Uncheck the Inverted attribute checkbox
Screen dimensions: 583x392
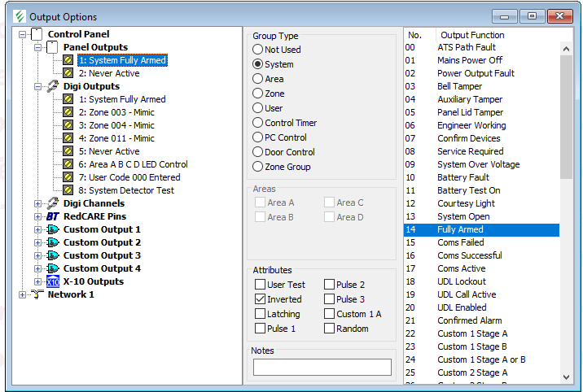(261, 299)
